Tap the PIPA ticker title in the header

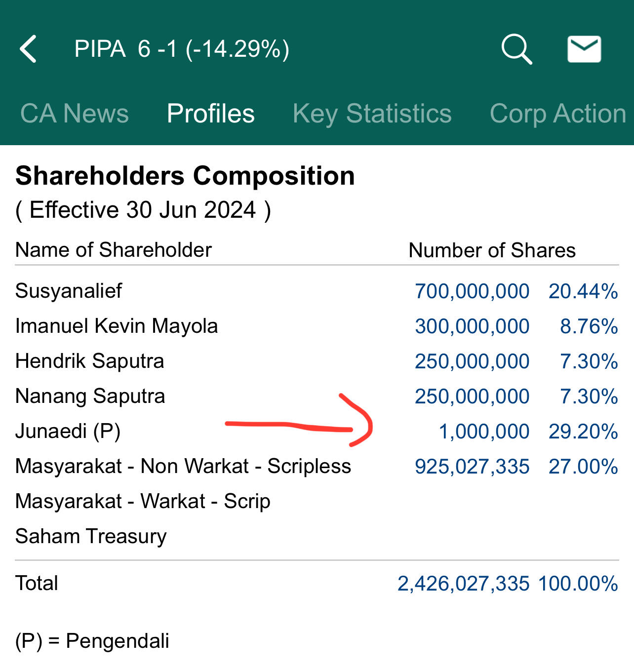coord(182,49)
